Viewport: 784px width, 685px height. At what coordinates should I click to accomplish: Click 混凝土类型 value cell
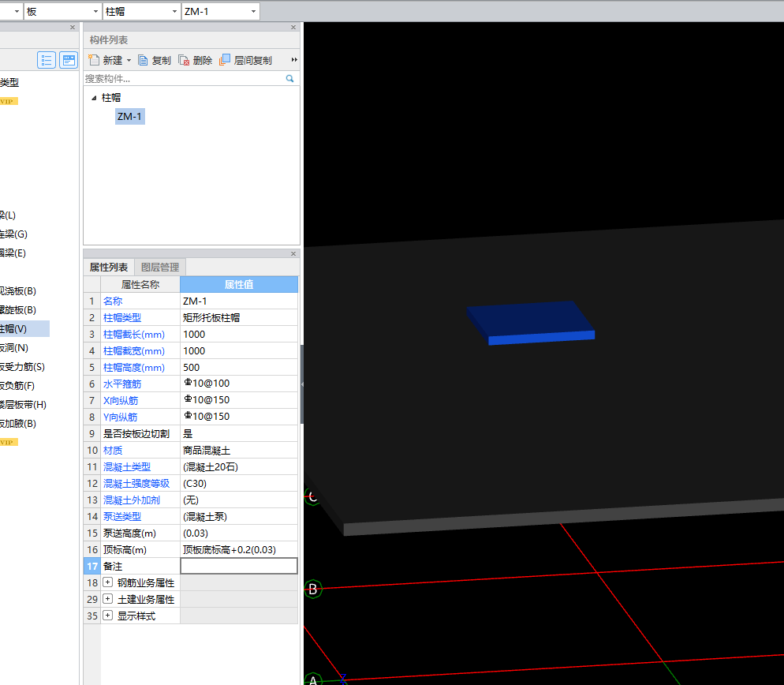(x=239, y=467)
